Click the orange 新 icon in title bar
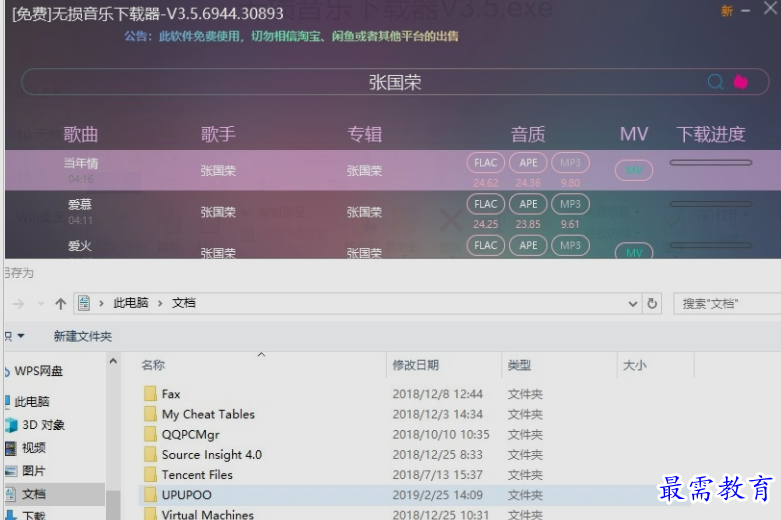 (727, 11)
